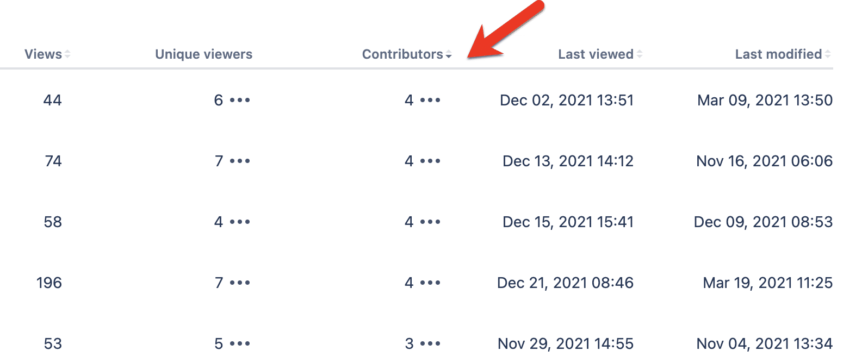Click the ellipsis beside 4 contributors in second row
The width and height of the screenshot is (868, 363).
[430, 161]
